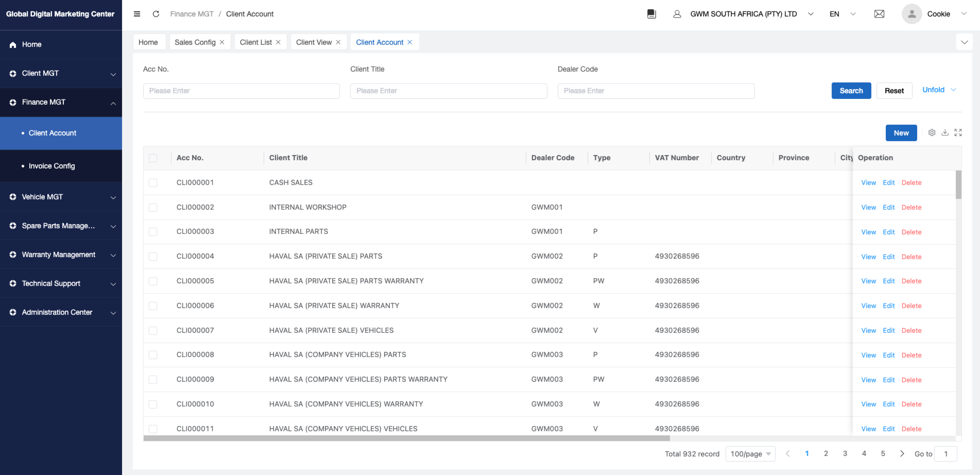
Task: Close the Client View tab
Action: tap(338, 42)
